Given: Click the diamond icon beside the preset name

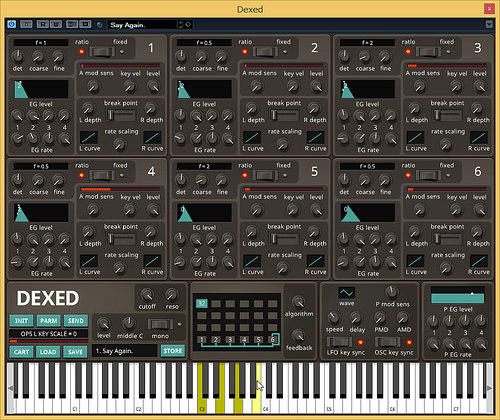Looking at the screenshot, I should point(188,24).
